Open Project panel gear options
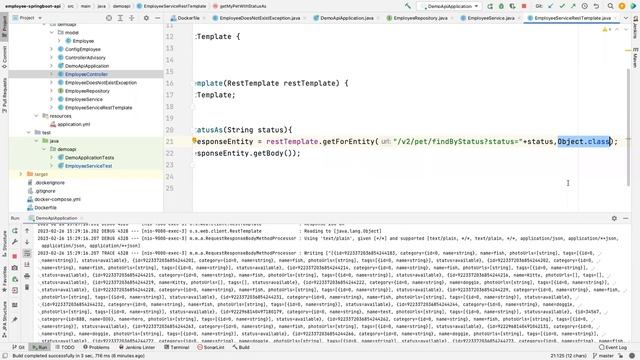This screenshot has width=640, height=360. coord(146,18)
